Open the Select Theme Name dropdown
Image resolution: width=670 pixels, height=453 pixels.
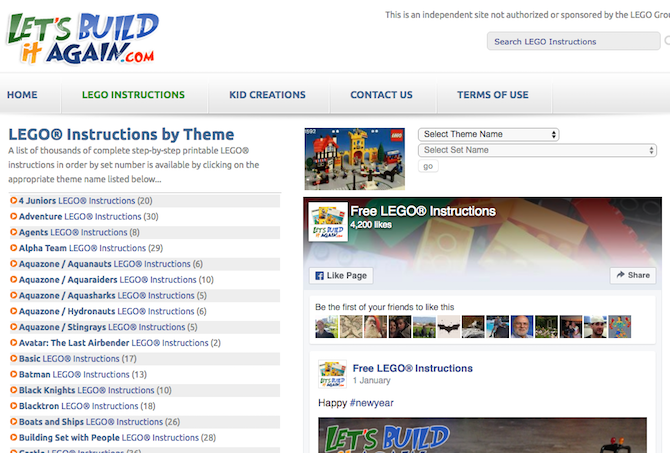[488, 134]
